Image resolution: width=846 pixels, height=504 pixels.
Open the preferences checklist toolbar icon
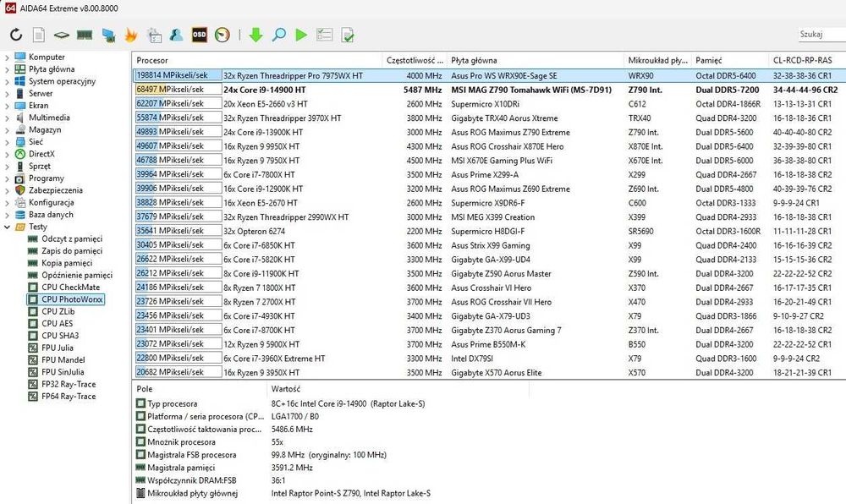154,35
